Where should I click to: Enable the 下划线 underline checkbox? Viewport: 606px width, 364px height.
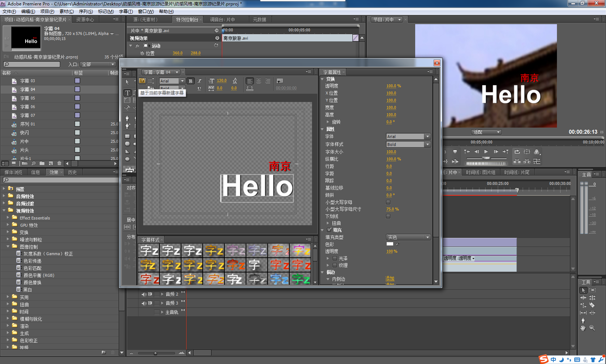pos(388,216)
